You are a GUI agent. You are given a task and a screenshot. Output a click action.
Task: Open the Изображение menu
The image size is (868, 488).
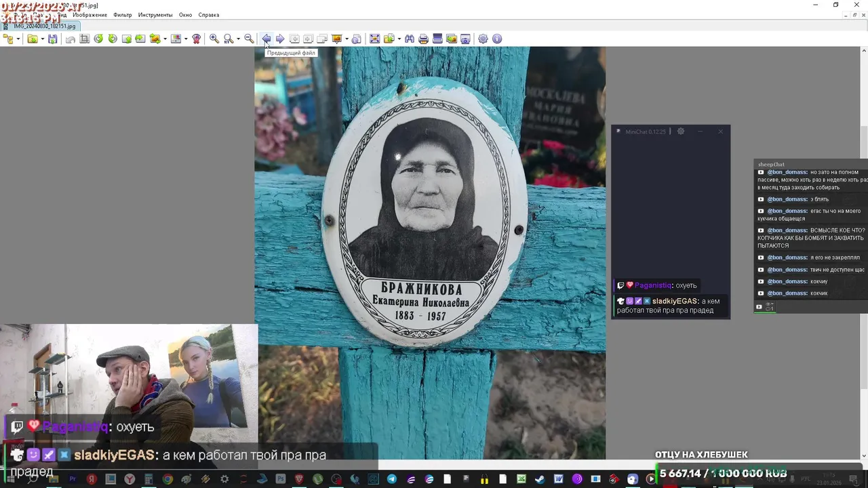(x=90, y=15)
